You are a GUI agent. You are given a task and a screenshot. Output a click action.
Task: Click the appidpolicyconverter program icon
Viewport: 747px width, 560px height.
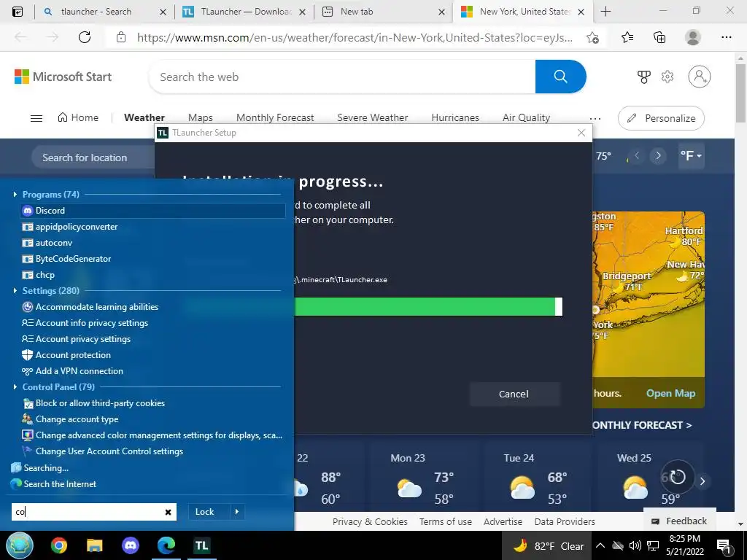28,227
